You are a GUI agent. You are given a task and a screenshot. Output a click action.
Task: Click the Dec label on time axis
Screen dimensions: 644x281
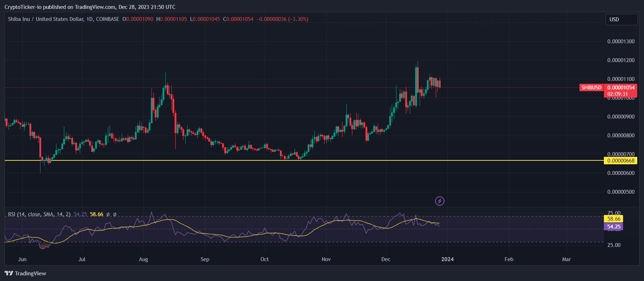click(x=386, y=259)
